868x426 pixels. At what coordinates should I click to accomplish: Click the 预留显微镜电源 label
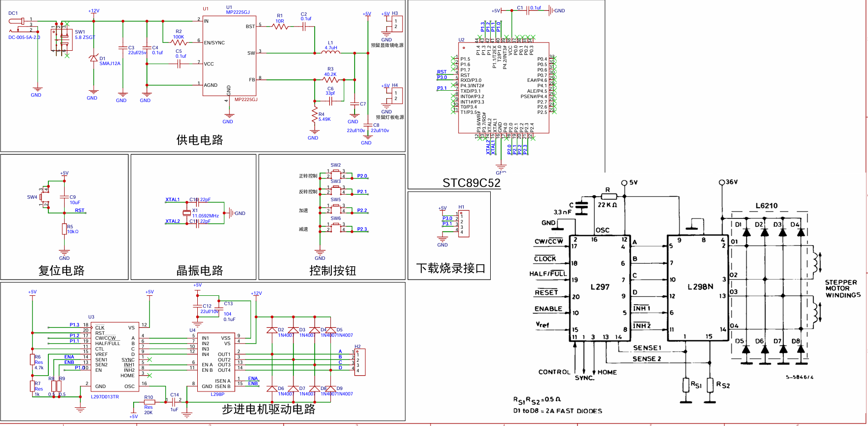pos(387,45)
